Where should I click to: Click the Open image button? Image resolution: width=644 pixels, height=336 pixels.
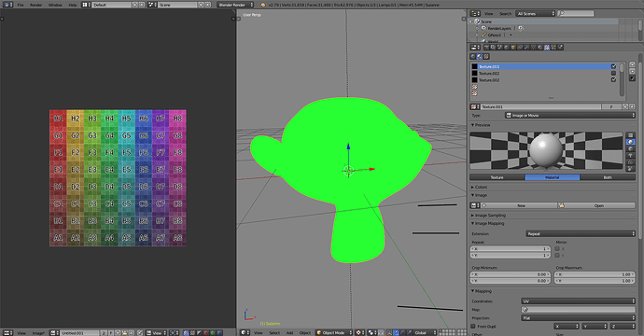[596, 205]
